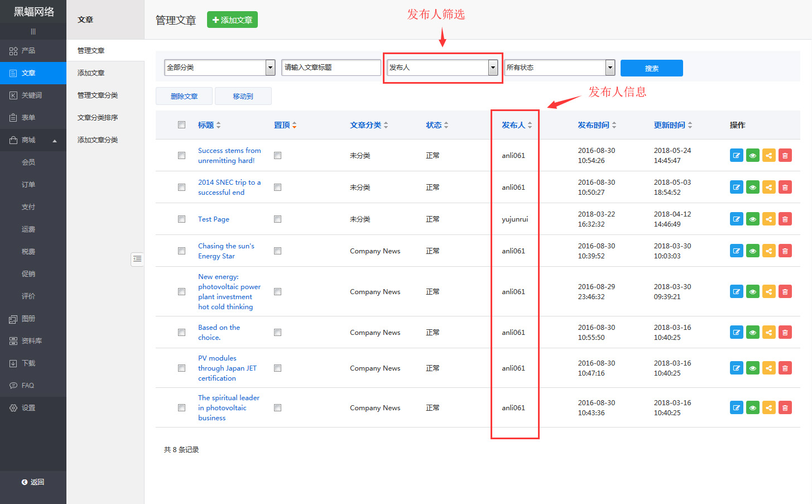Sort the table by 发布人 column
The height and width of the screenshot is (504, 812).
pyautogui.click(x=516, y=125)
